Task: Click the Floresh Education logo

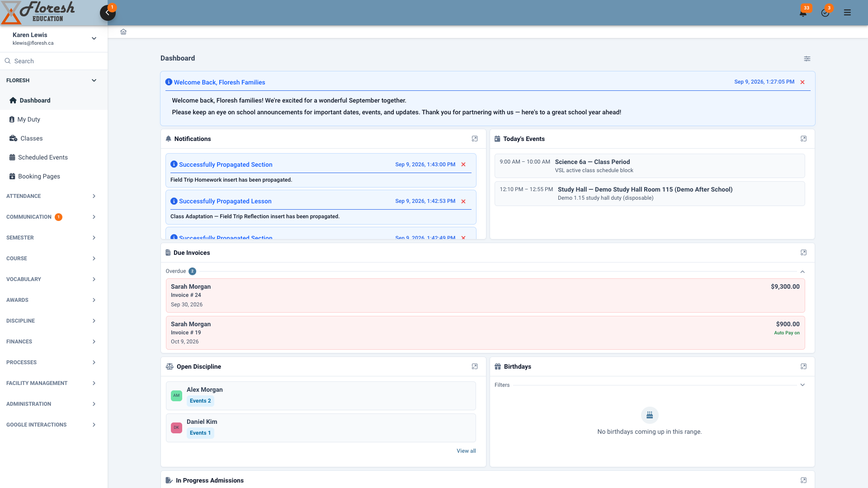Action: click(38, 13)
